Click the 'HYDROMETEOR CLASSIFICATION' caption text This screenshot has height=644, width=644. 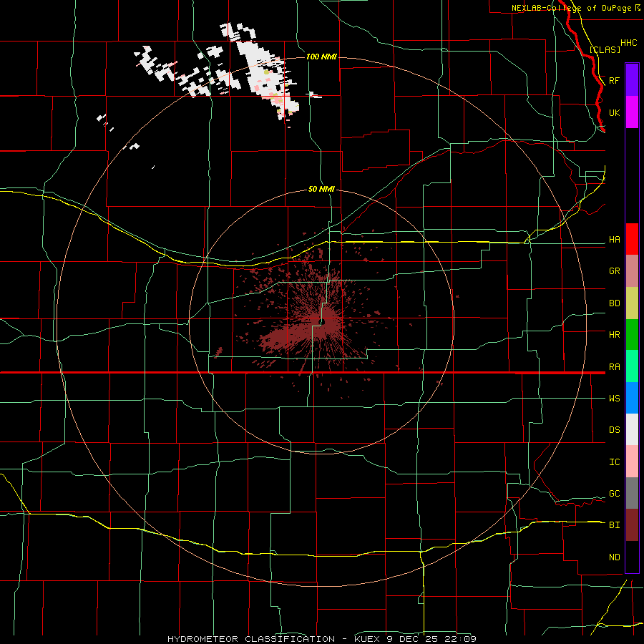[x=251, y=639]
